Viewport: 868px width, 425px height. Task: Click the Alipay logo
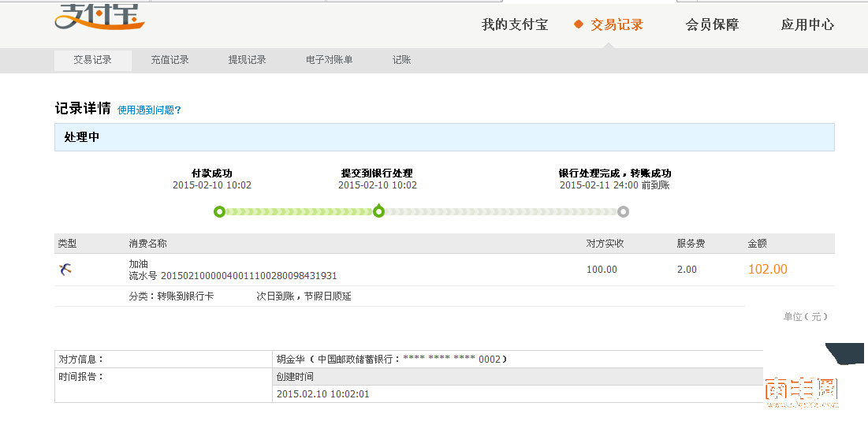tap(99, 17)
